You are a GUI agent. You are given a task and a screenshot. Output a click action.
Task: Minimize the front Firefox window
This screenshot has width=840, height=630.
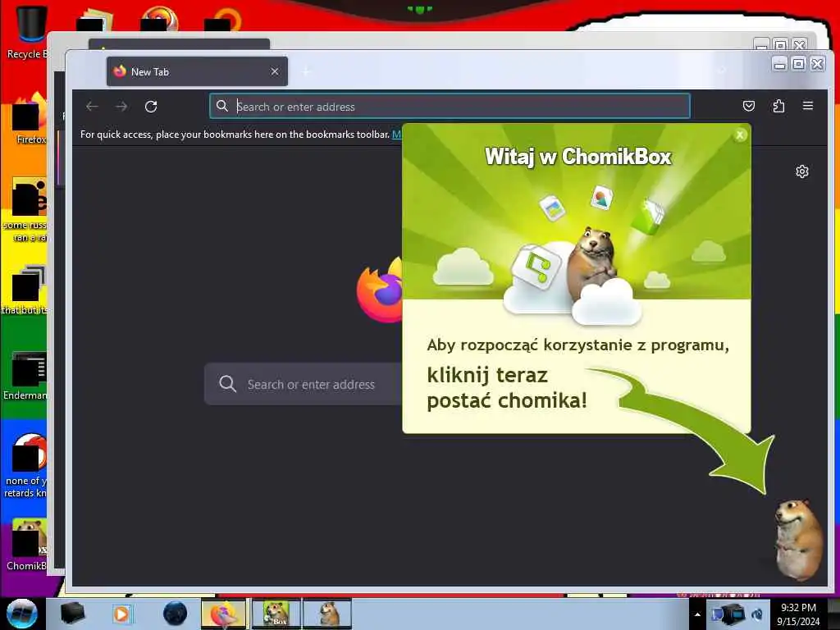[780, 64]
